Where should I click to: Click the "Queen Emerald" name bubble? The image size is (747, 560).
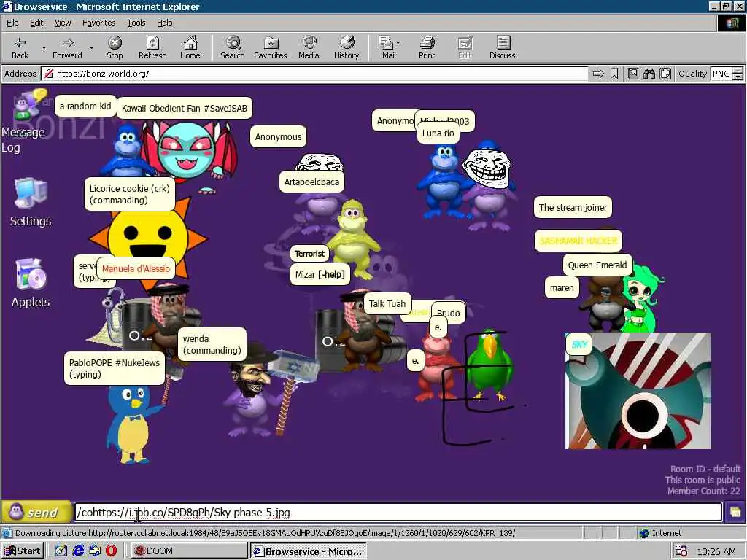597,265
